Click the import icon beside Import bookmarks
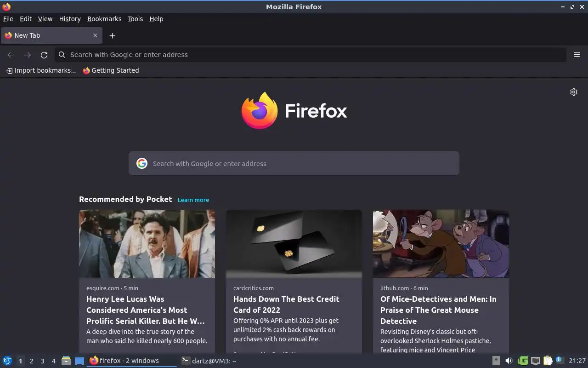The image size is (588, 368). 9,70
